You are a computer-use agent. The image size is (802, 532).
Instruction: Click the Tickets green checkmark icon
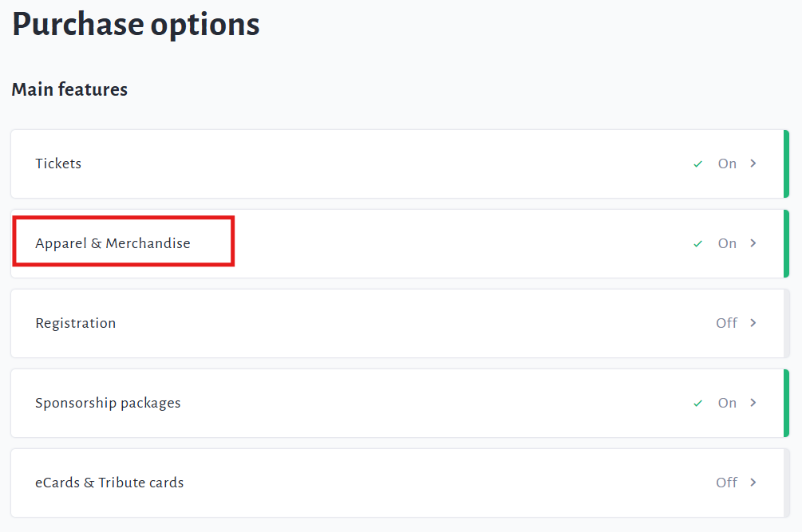coord(698,164)
